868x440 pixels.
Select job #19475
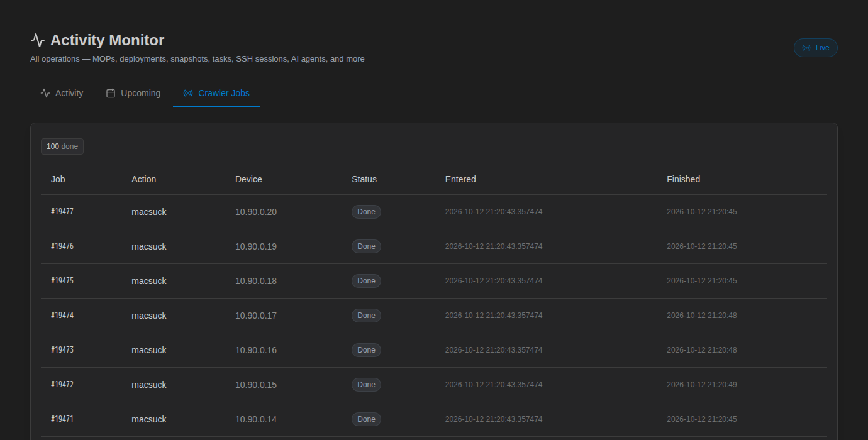tap(62, 281)
